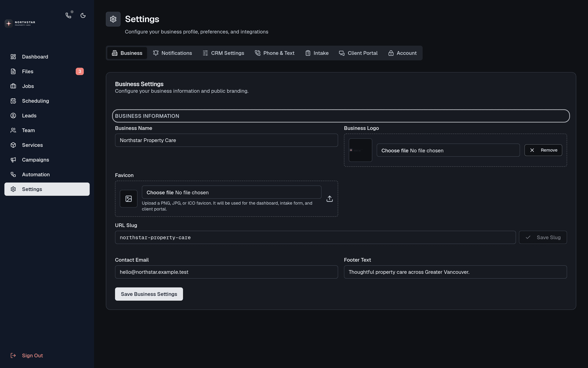Click the CRM Settings sliders icon
This screenshot has width=588, height=368.
click(x=205, y=53)
